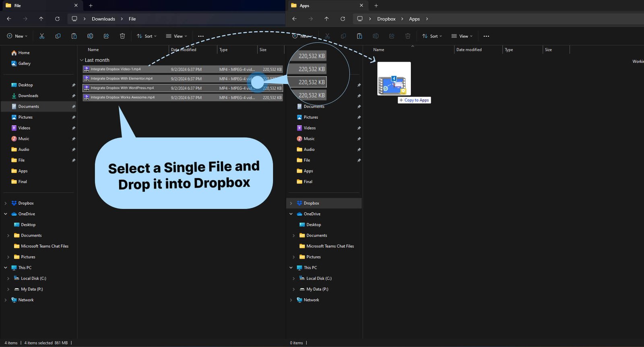
Task: Click Delete trash icon in File window toolbar
Action: pyautogui.click(x=122, y=36)
